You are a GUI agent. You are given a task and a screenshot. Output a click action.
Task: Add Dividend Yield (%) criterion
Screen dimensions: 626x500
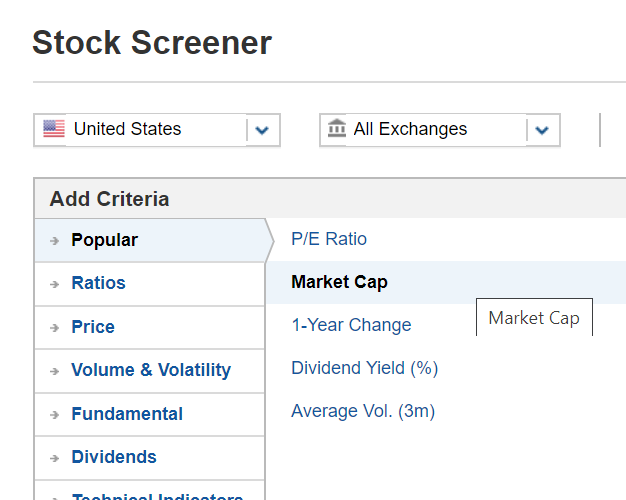pyautogui.click(x=365, y=368)
